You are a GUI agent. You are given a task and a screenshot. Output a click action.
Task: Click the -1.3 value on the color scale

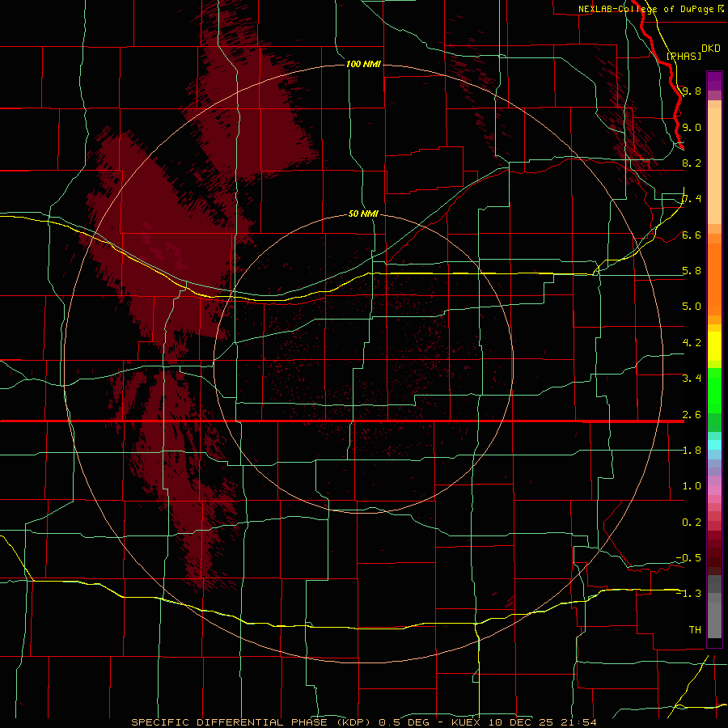pos(688,594)
